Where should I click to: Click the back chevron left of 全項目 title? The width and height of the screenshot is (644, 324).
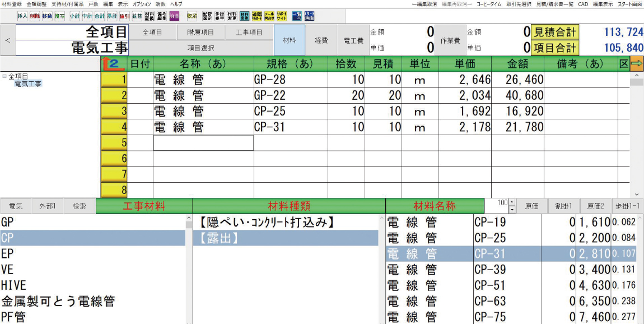click(7, 40)
